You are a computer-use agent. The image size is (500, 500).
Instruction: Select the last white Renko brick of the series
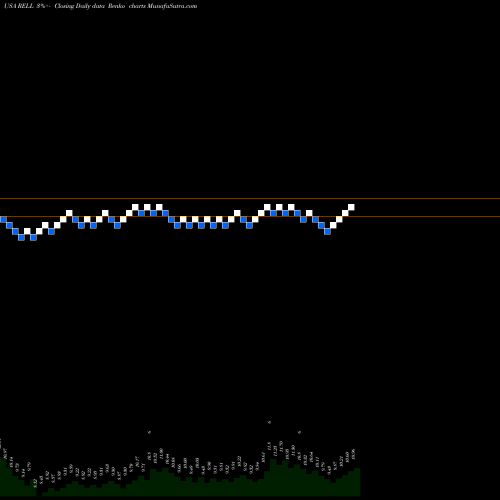pos(351,207)
